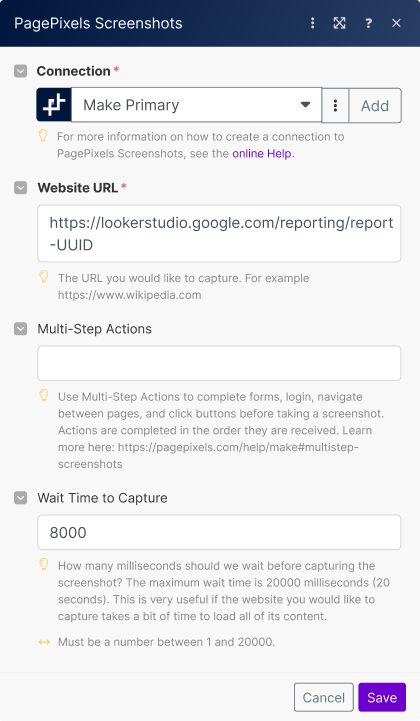Expand dialog with the fullscreen arrows icon
Screen dimensions: 420x721
[339, 23]
